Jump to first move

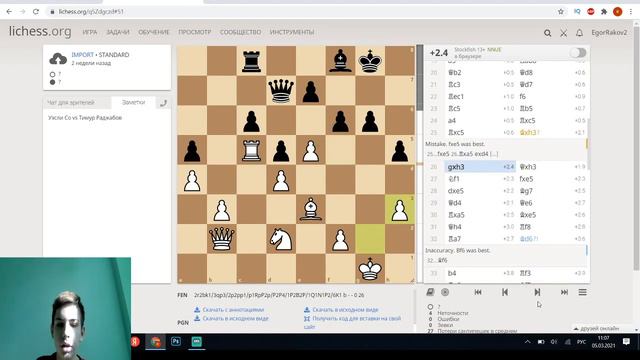[x=478, y=292]
